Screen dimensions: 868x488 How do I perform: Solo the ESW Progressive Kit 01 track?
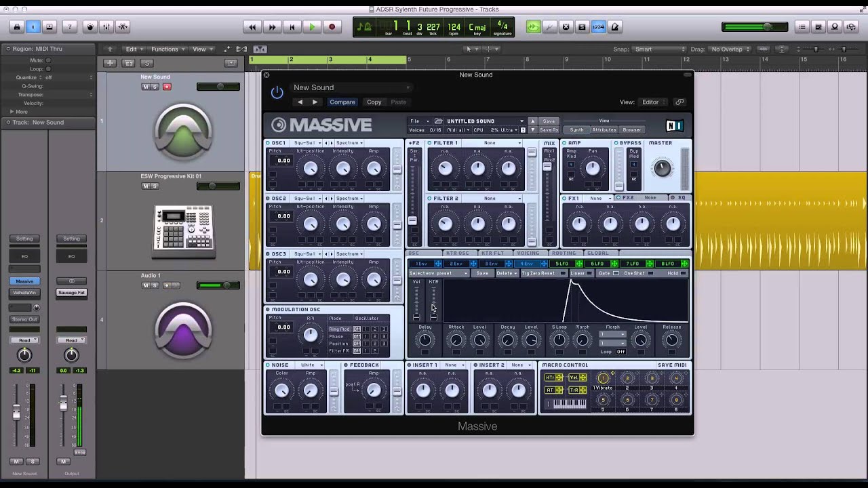click(x=155, y=186)
